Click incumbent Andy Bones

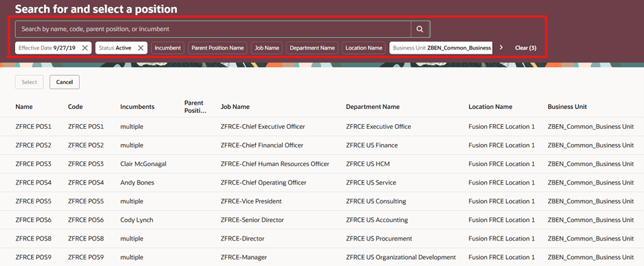tap(137, 183)
